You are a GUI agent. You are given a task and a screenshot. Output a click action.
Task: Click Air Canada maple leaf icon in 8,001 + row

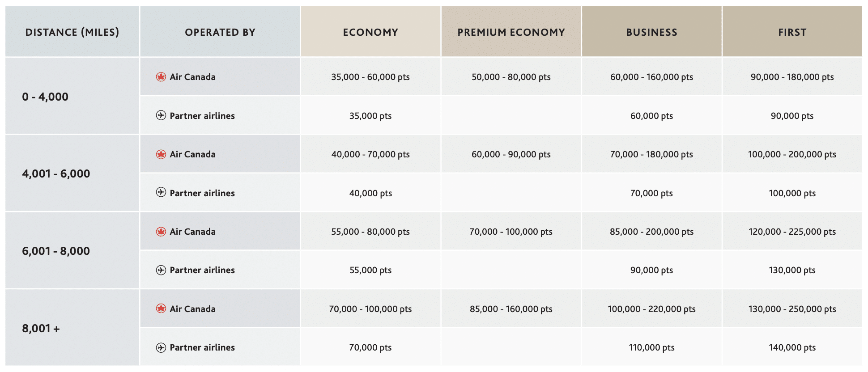161,309
